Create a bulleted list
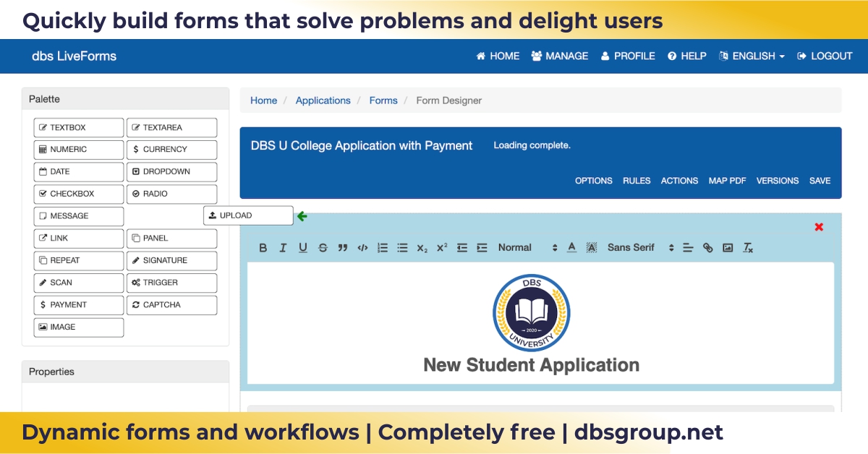 pos(403,248)
